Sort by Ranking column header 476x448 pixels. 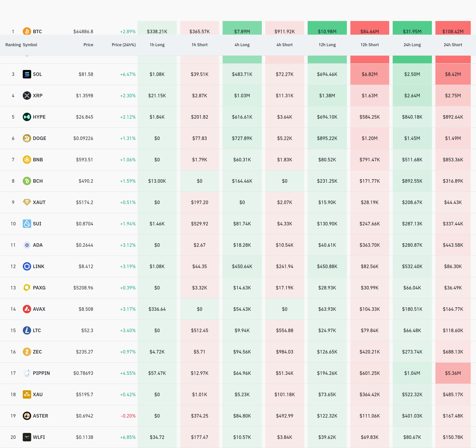pyautogui.click(x=13, y=45)
